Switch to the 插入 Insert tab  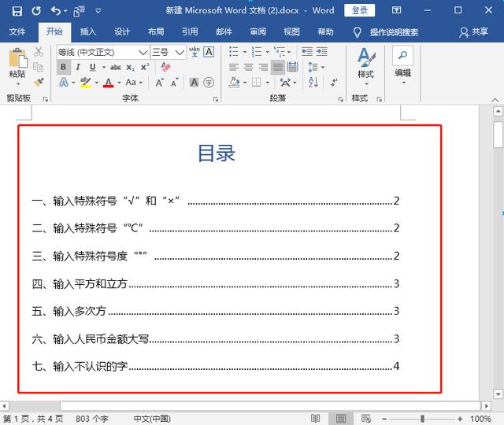point(88,31)
